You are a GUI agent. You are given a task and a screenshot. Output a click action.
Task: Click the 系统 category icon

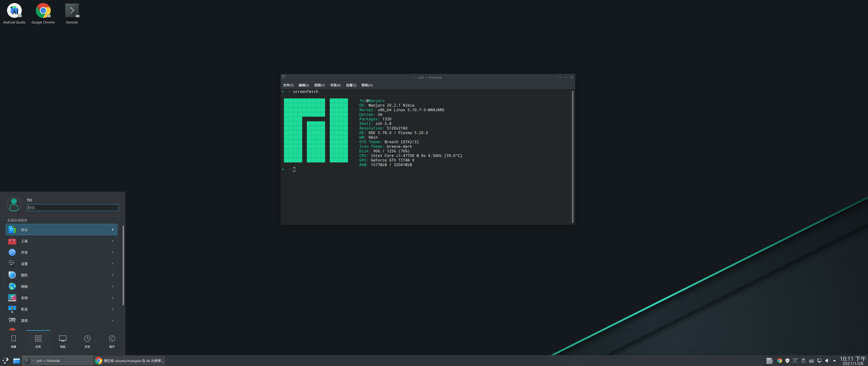[12, 298]
